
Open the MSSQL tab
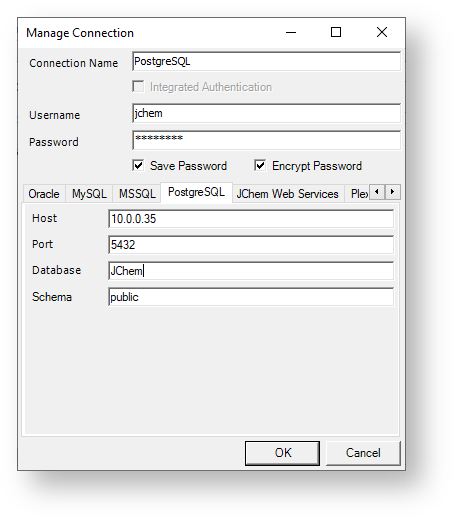click(x=137, y=194)
